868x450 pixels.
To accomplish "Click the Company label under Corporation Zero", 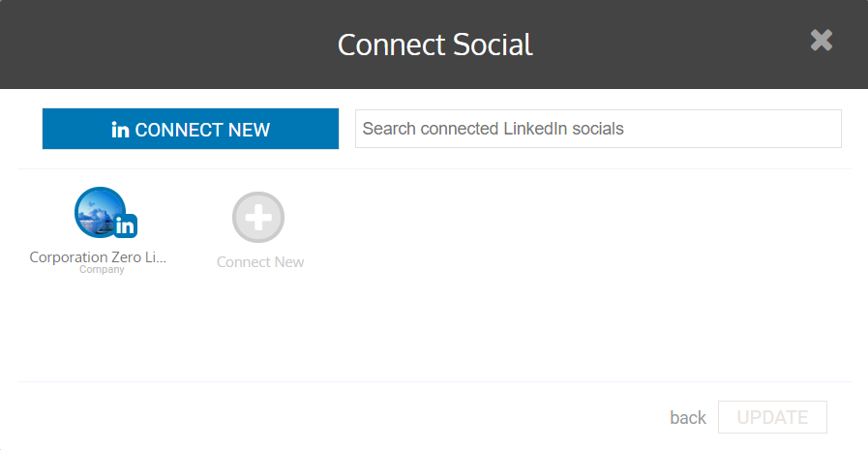I will pyautogui.click(x=102, y=270).
